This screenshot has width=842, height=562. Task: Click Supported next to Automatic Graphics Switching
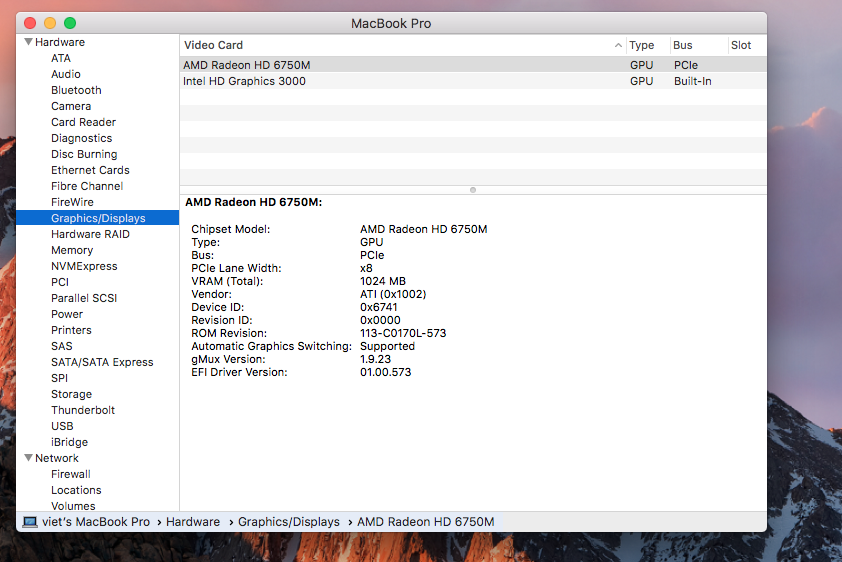click(x=387, y=346)
